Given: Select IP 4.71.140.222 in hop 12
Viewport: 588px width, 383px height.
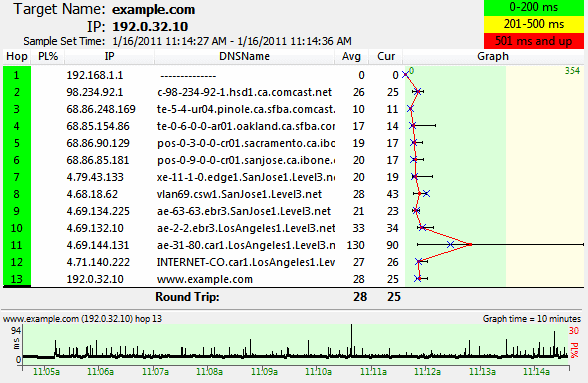Looking at the screenshot, I should pos(98,262).
